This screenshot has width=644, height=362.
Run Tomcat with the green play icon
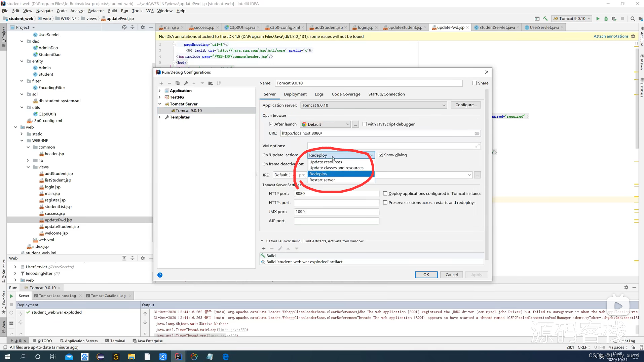(598, 18)
